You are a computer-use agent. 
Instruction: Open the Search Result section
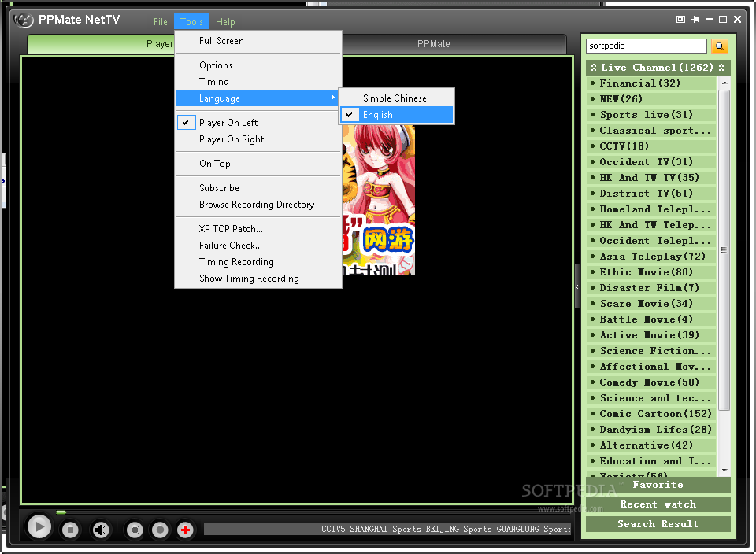point(658,524)
